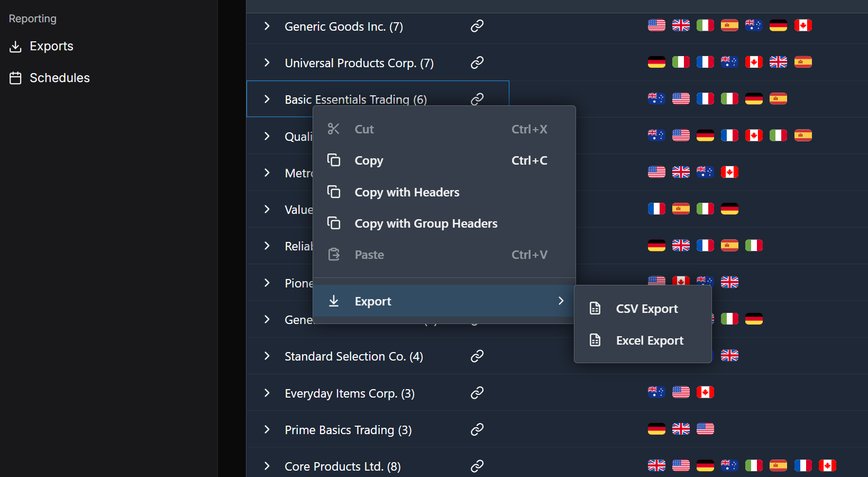Click link icon for Universal Products Corp.

click(x=477, y=62)
